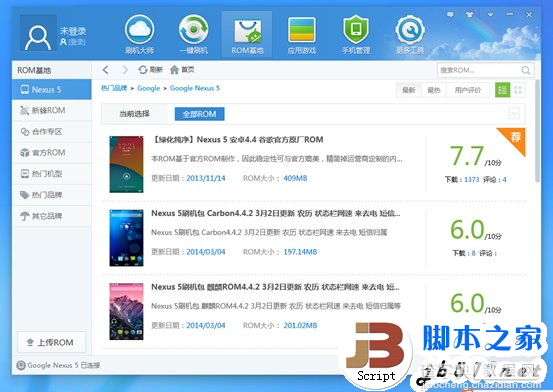Open thumbnail of Carbon4.4.2 ROM

pyautogui.click(x=126, y=238)
